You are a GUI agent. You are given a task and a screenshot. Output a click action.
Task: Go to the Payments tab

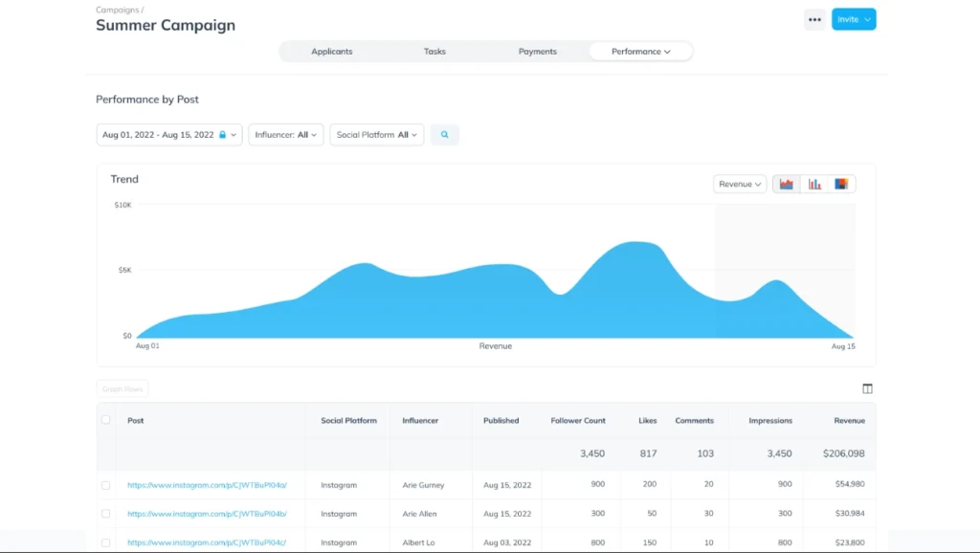pos(537,52)
